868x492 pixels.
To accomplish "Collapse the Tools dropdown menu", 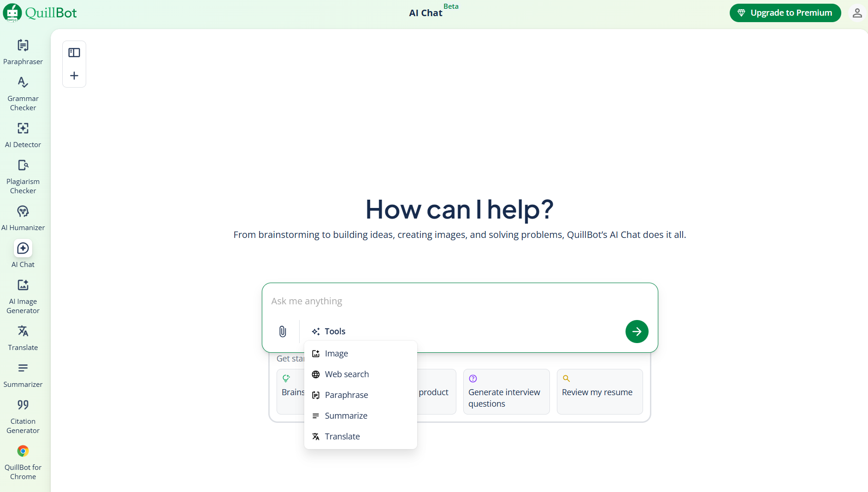I will pos(329,332).
